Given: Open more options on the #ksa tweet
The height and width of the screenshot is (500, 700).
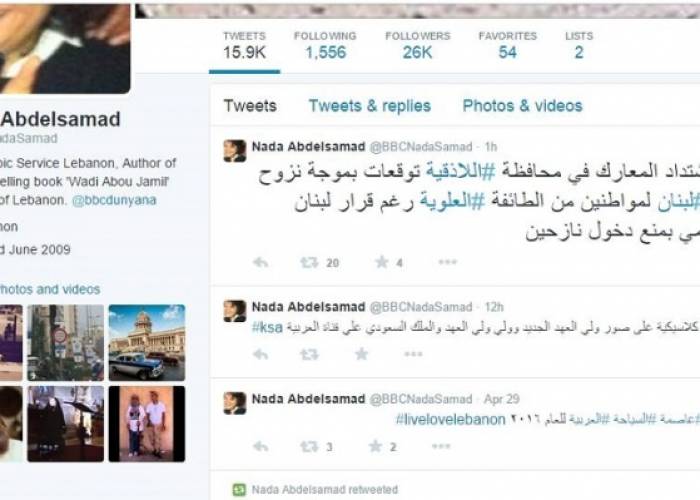Looking at the screenshot, I should click(x=413, y=354).
